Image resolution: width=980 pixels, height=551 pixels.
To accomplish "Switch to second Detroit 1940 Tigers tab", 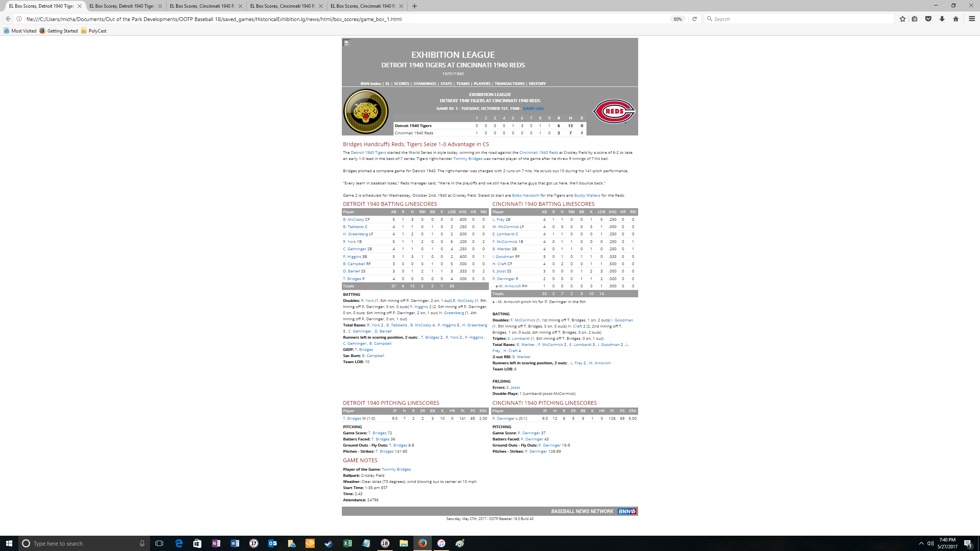I will [x=122, y=6].
